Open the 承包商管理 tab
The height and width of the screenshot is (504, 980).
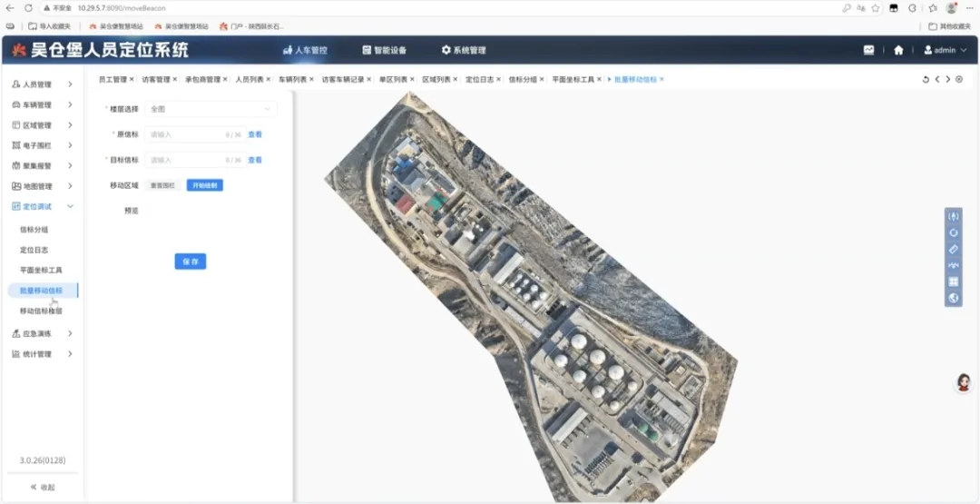[203, 79]
